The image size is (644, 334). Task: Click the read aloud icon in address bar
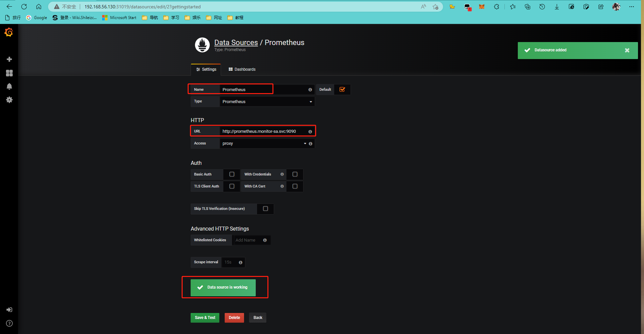(423, 7)
